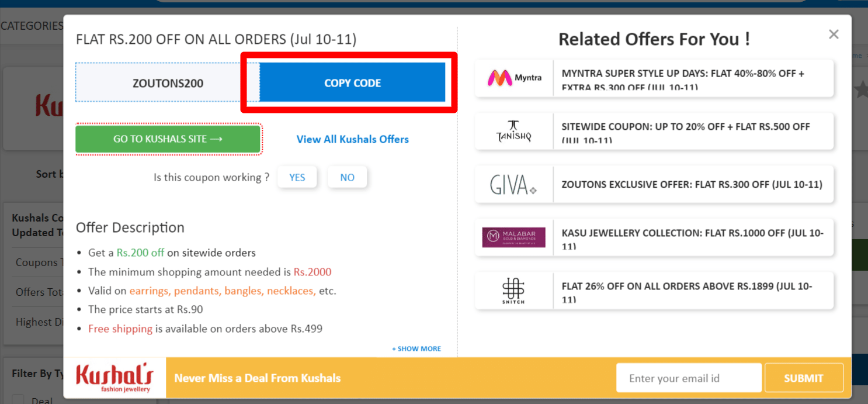868x404 pixels.
Task: Open Kasu Jewellery Collection Rs.1000 offer
Action: (x=693, y=237)
